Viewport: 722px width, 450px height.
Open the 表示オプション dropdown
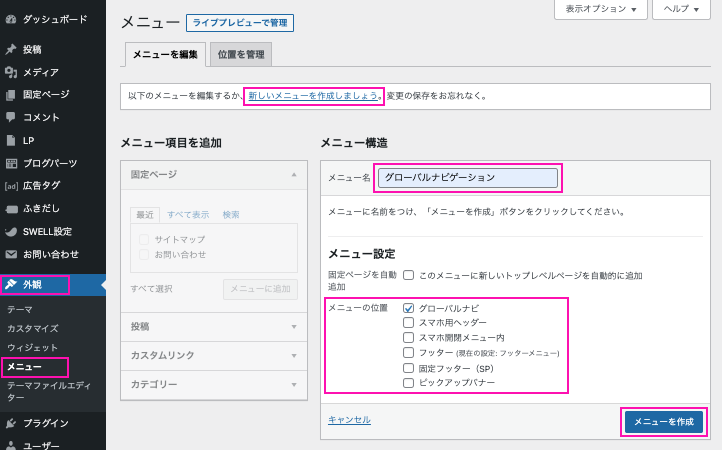600,9
